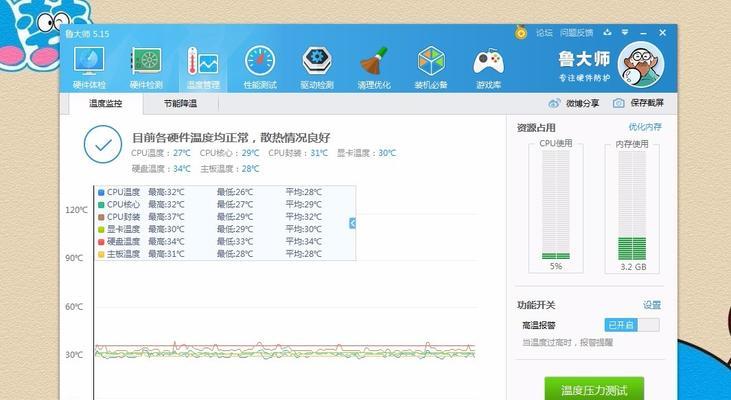The image size is (731, 400).
Task: Open the 论坛 forum link
Action: click(544, 33)
